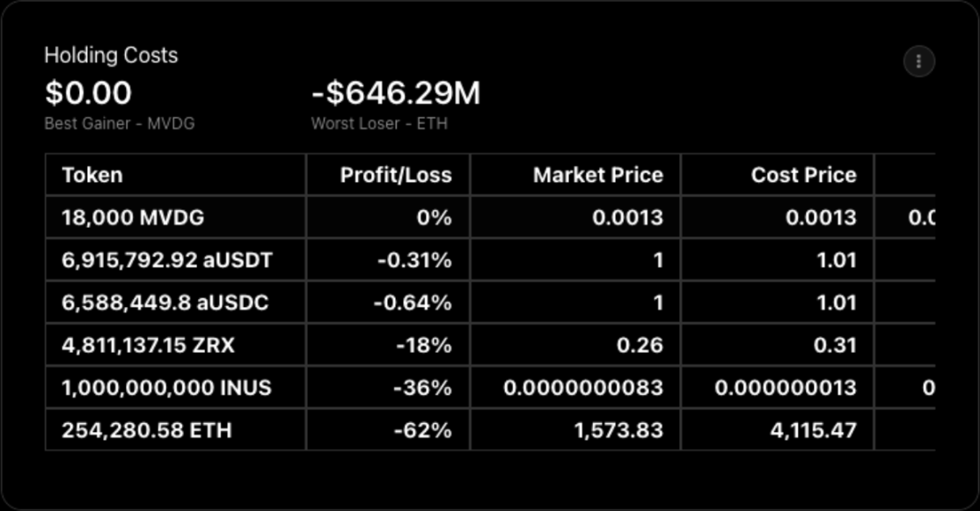Click the Token column header
980x511 pixels.
(x=92, y=175)
